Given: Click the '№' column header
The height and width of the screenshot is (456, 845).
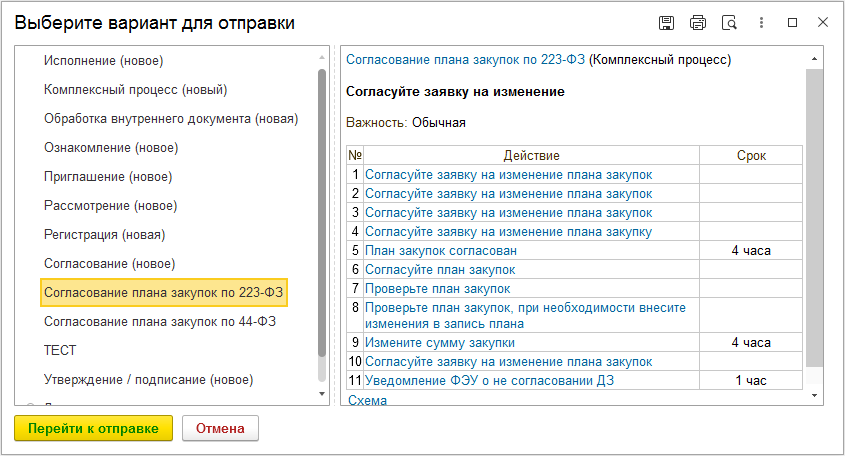Looking at the screenshot, I should 355,156.
